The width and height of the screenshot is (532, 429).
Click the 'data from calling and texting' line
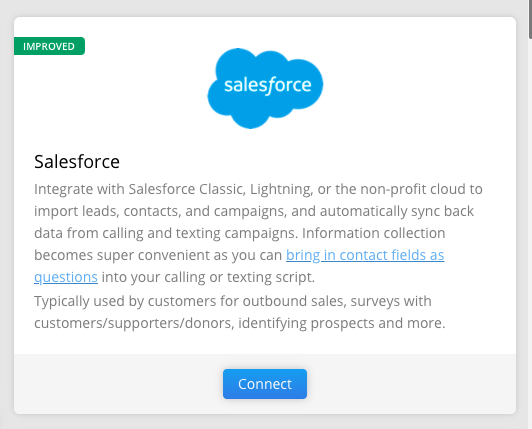tap(240, 234)
